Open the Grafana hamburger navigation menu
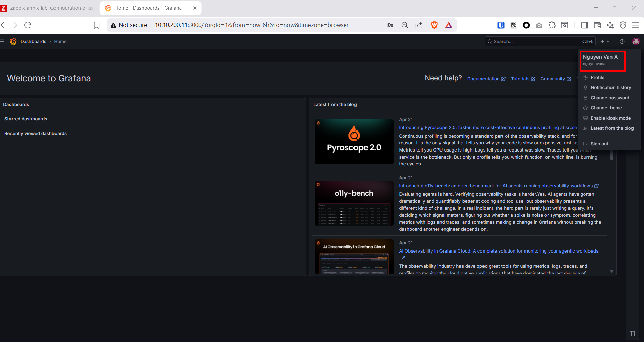644x342 pixels. click(x=2, y=41)
